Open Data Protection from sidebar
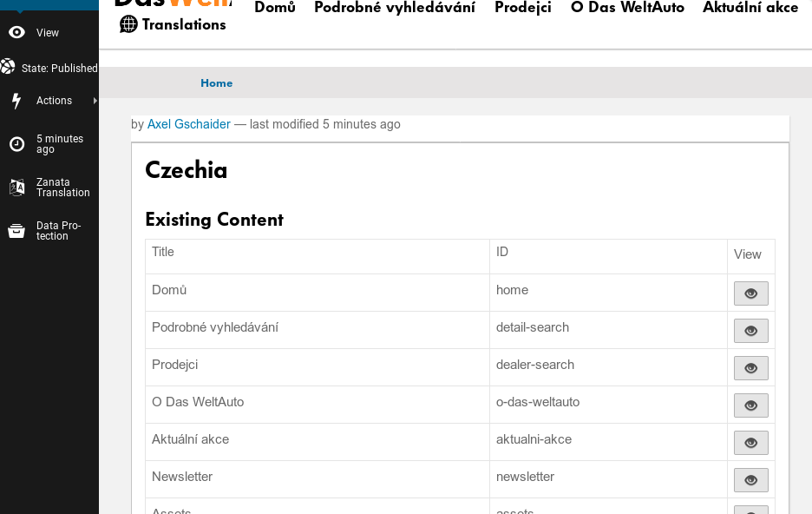The height and width of the screenshot is (514, 812). pyautogui.click(x=58, y=231)
